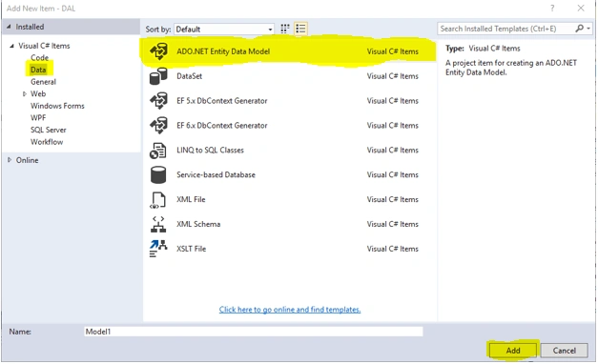Select the General category
Viewport: 598px width, 364px height.
click(43, 82)
